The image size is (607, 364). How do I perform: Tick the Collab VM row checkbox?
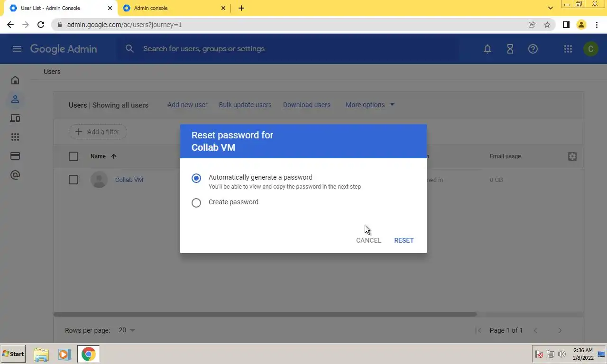coord(74,180)
